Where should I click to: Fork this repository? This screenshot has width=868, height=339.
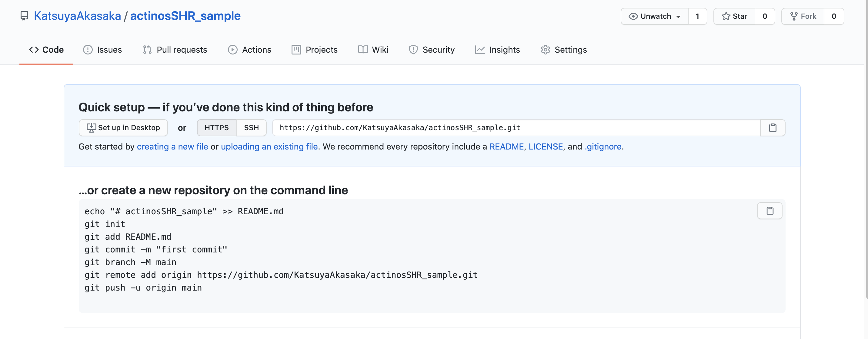803,16
